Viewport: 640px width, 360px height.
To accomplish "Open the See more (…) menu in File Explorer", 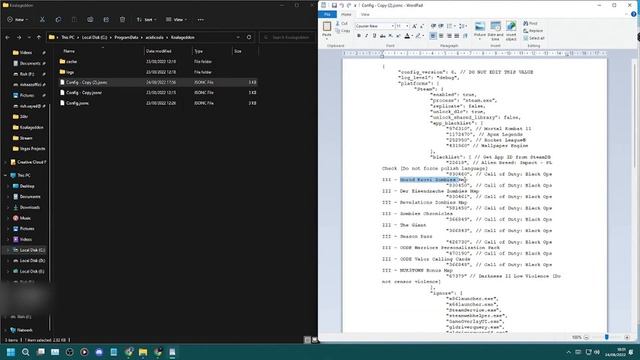I will 200,20.
